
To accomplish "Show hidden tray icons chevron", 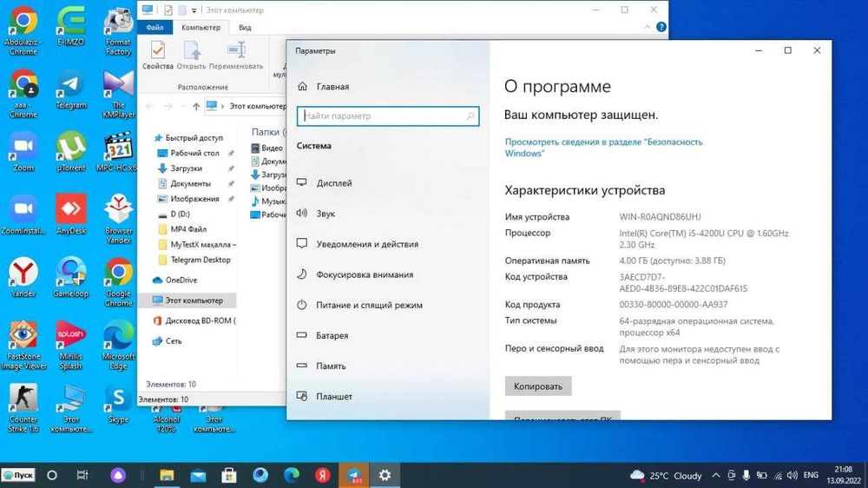I will 716,475.
